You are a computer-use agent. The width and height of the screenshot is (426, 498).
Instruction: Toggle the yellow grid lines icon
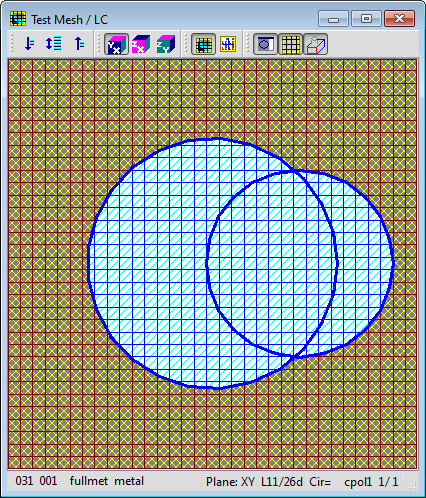click(x=290, y=44)
